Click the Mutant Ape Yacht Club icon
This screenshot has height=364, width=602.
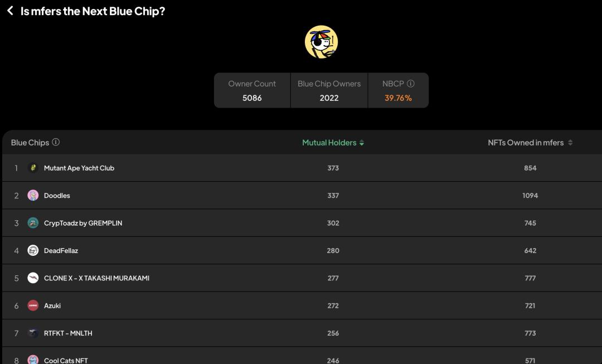(x=33, y=168)
